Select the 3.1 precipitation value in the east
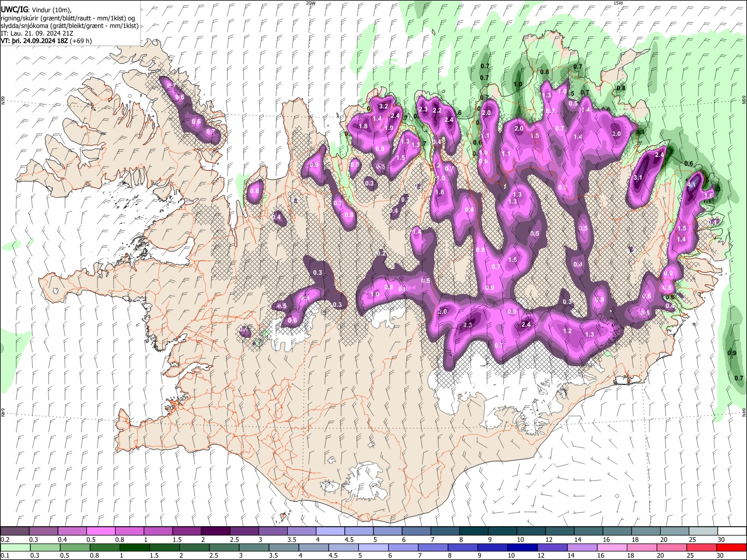The height and width of the screenshot is (560, 747). (x=638, y=177)
